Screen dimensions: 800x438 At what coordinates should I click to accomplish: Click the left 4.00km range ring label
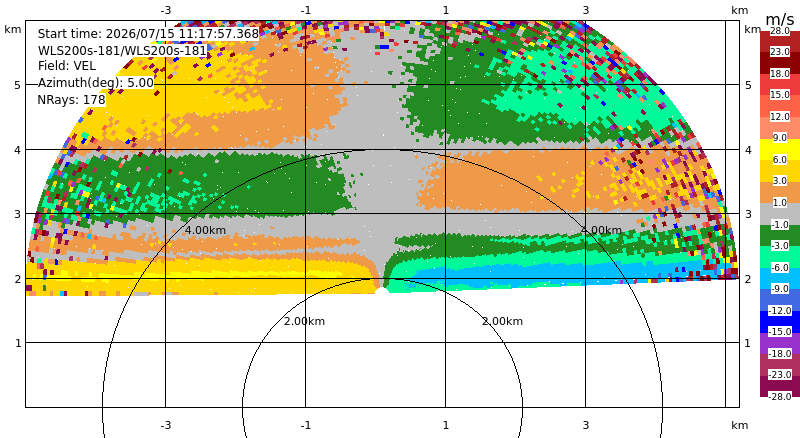pyautogui.click(x=205, y=230)
